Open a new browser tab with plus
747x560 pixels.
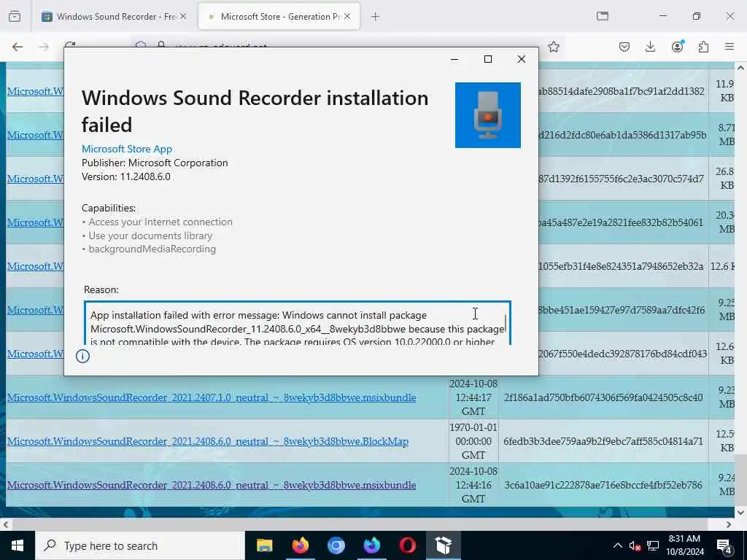376,17
